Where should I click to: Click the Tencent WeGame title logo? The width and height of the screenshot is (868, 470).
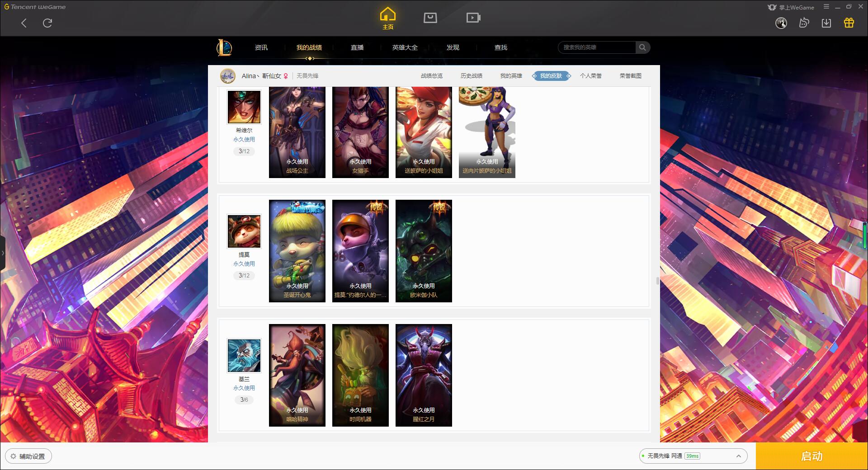coord(35,7)
